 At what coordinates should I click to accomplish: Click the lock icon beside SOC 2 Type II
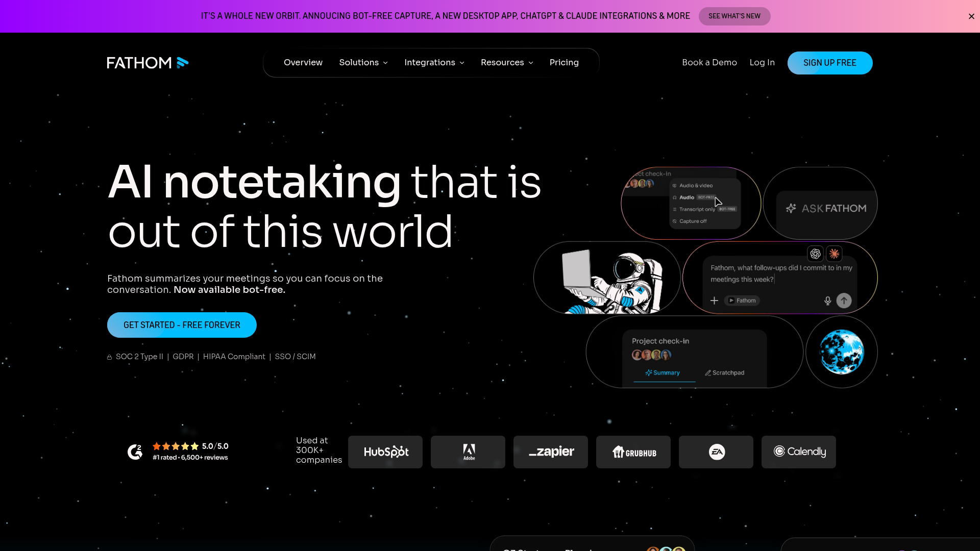109,357
